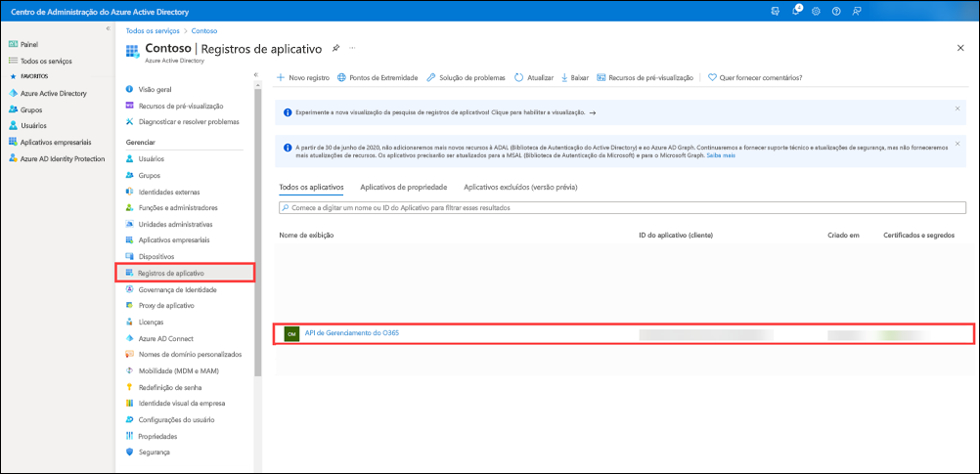This screenshot has width=980, height=474.
Task: Collapse the far-left navigation sidebar
Action: [108, 28]
